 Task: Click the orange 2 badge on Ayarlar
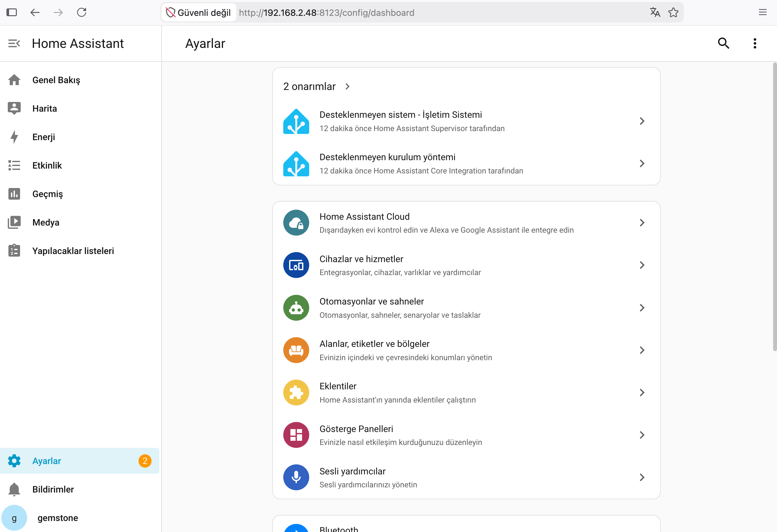tap(145, 461)
